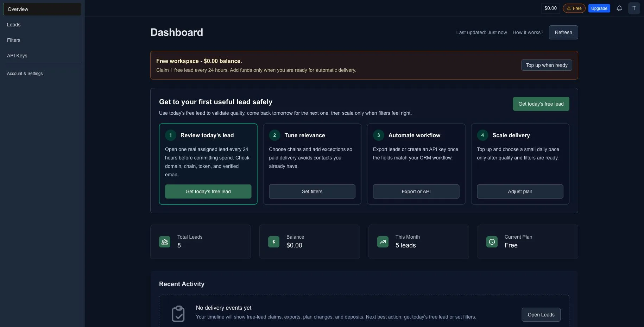Open the notifications bell icon

pos(619,8)
